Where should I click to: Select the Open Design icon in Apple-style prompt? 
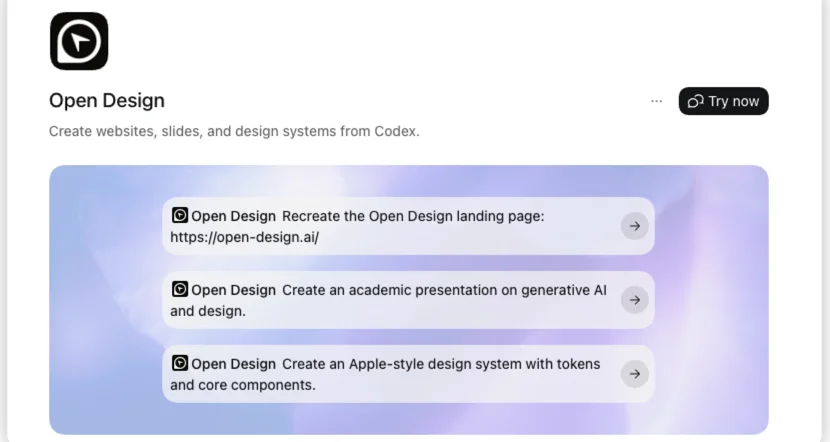coord(180,363)
